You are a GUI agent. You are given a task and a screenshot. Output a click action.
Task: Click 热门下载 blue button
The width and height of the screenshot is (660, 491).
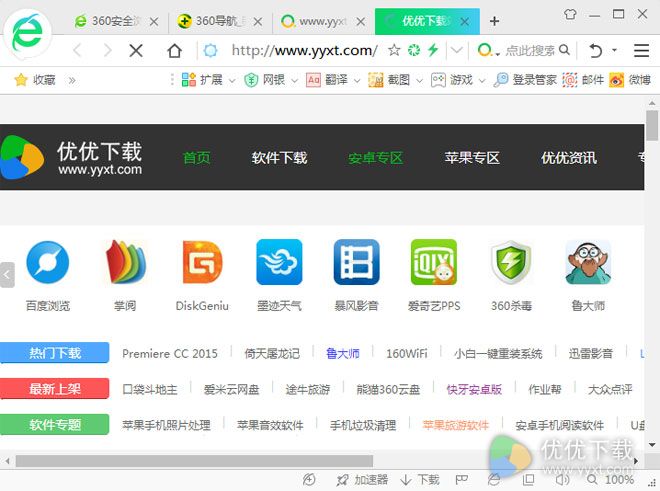[55, 353]
